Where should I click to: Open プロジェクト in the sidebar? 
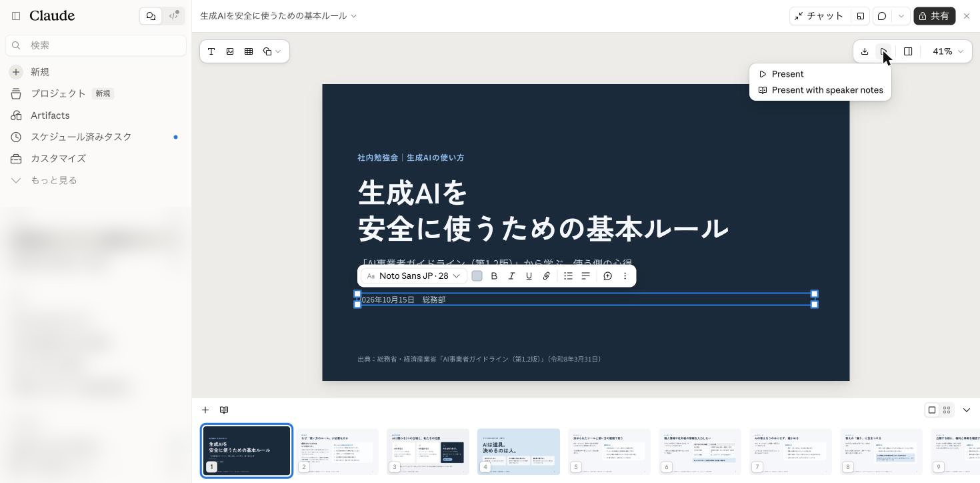(x=58, y=93)
